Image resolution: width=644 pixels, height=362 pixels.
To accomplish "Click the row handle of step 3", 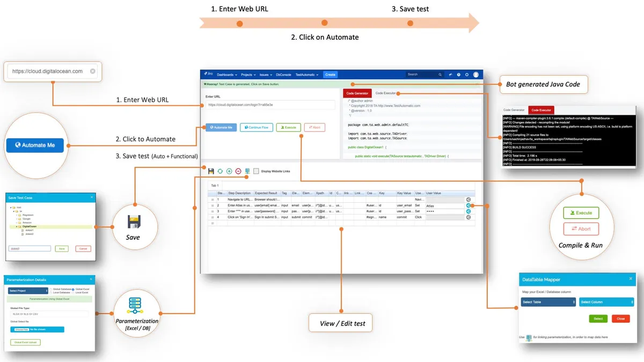I will [213, 211].
